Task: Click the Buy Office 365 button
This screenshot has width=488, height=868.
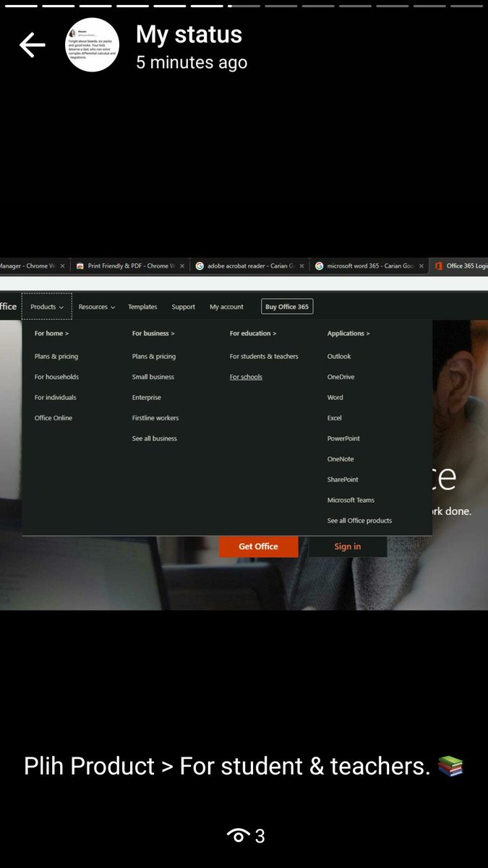Action: (287, 307)
